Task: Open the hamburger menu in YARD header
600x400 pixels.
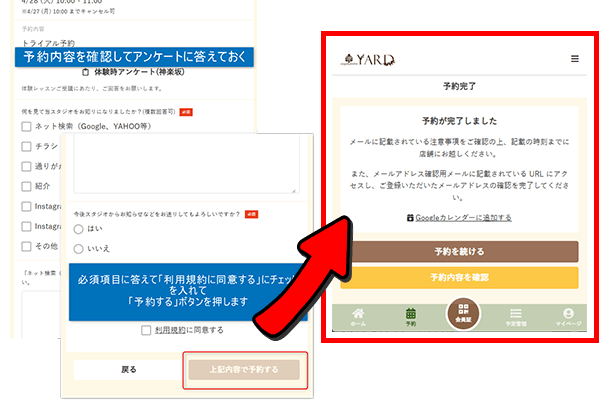Action: [x=574, y=59]
